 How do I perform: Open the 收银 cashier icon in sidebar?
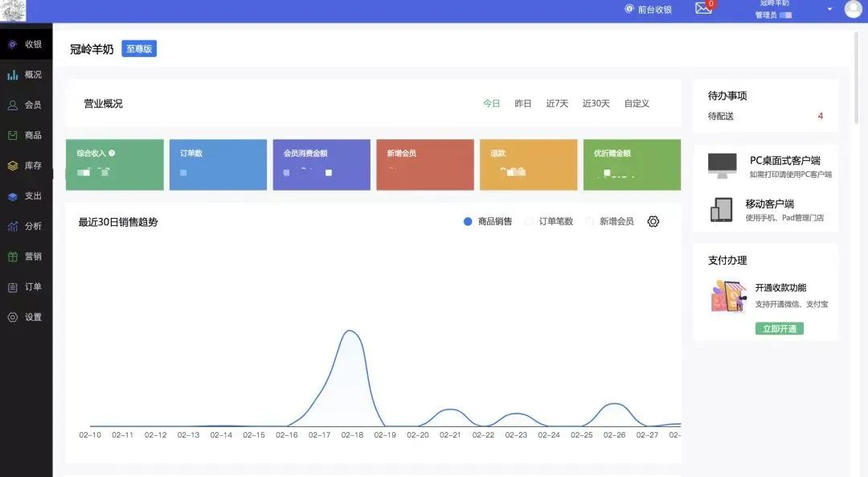point(12,44)
